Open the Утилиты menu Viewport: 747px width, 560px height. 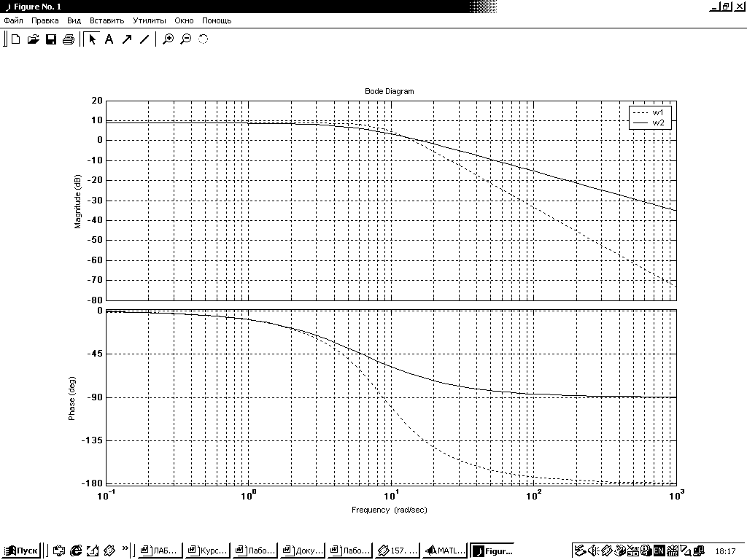(x=149, y=20)
